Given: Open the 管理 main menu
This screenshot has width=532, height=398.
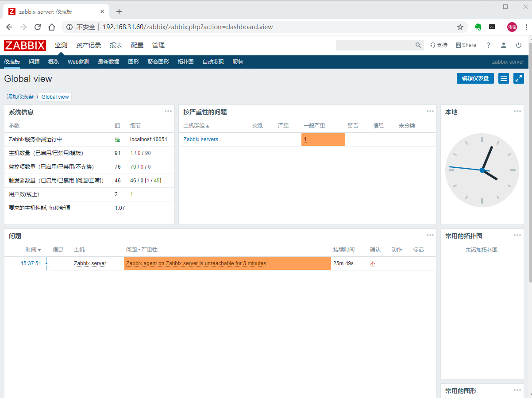Looking at the screenshot, I should pyautogui.click(x=158, y=45).
